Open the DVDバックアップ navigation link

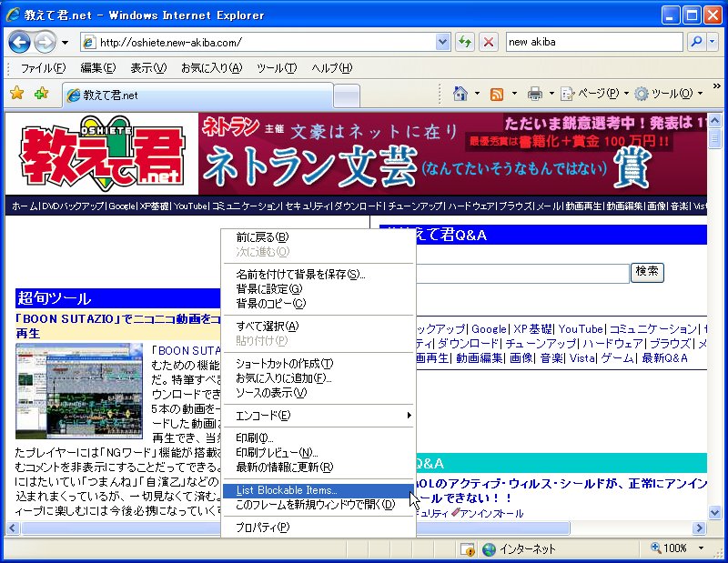pos(74,206)
